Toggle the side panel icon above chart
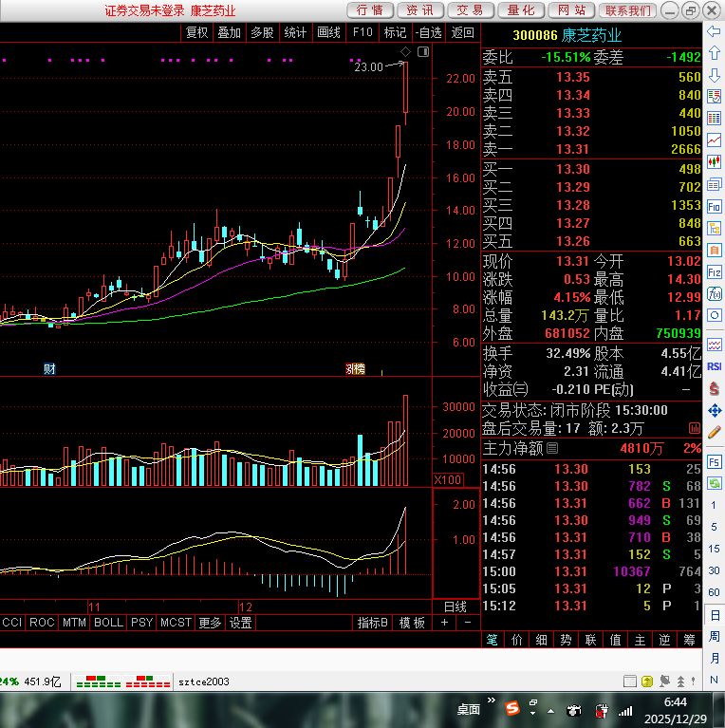The height and width of the screenshot is (728, 725). click(x=423, y=52)
